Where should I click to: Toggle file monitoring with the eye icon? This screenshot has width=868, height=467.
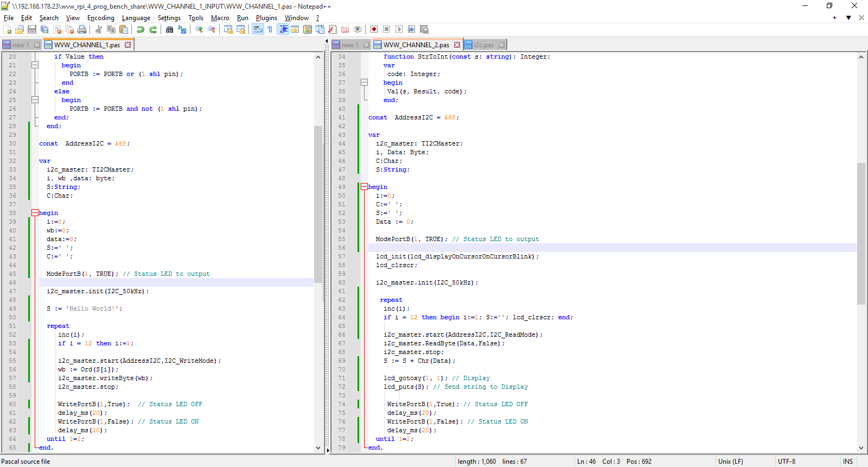tap(358, 29)
